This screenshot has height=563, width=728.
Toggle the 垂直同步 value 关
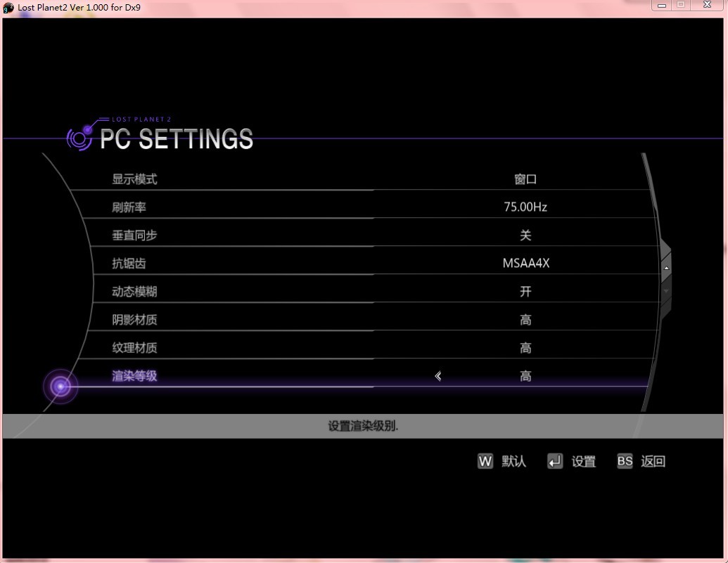(525, 235)
